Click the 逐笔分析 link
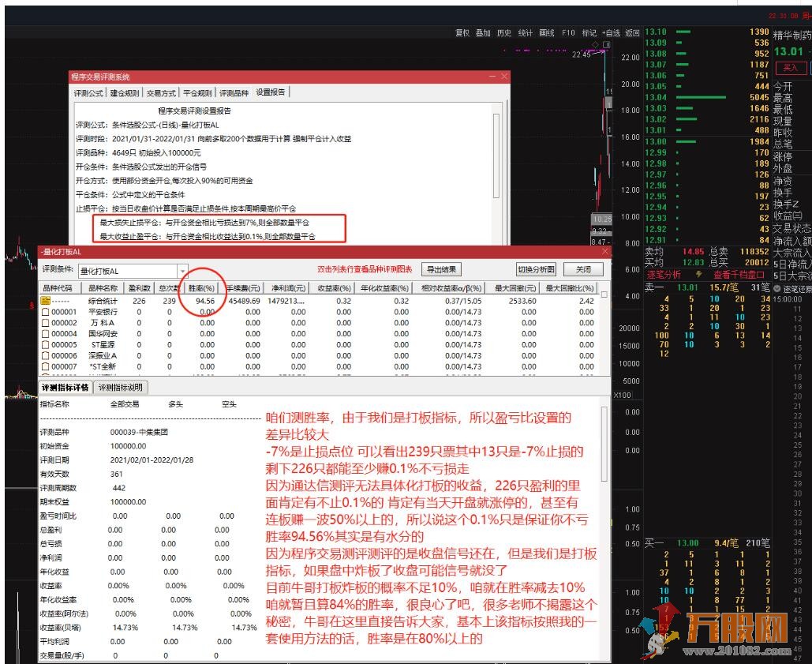Viewport: 812px width, 664px height. (664, 275)
